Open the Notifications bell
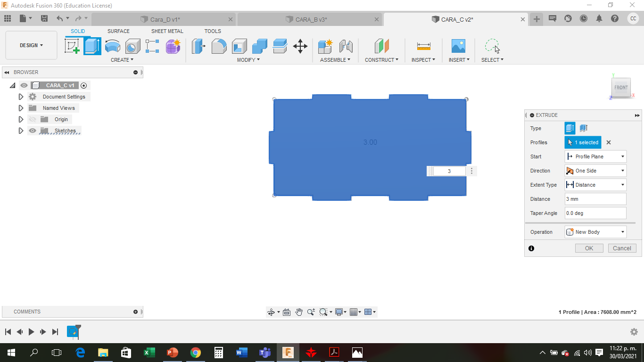Viewport: 644px width, 362px height. (x=599, y=18)
